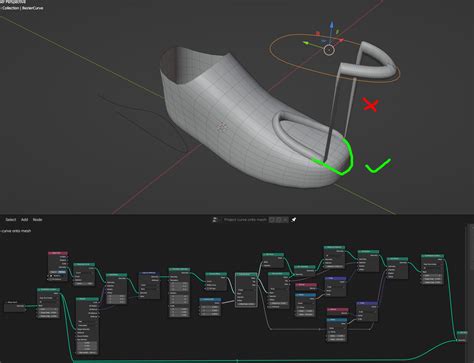The image size is (474, 363).
Task: Click the white circle at the gizmo center
Action: click(329, 50)
